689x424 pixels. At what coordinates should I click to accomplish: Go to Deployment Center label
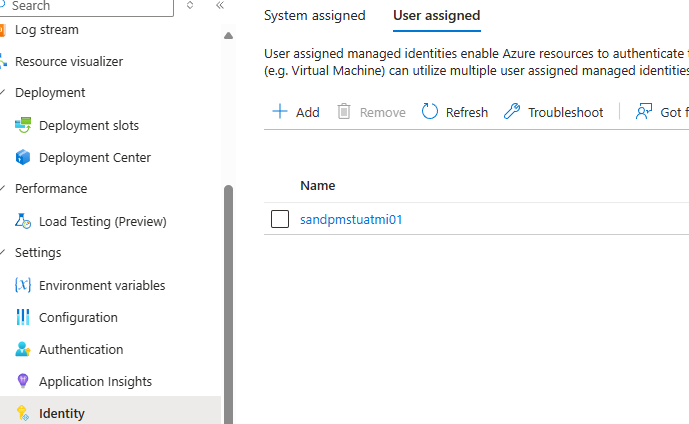point(95,157)
